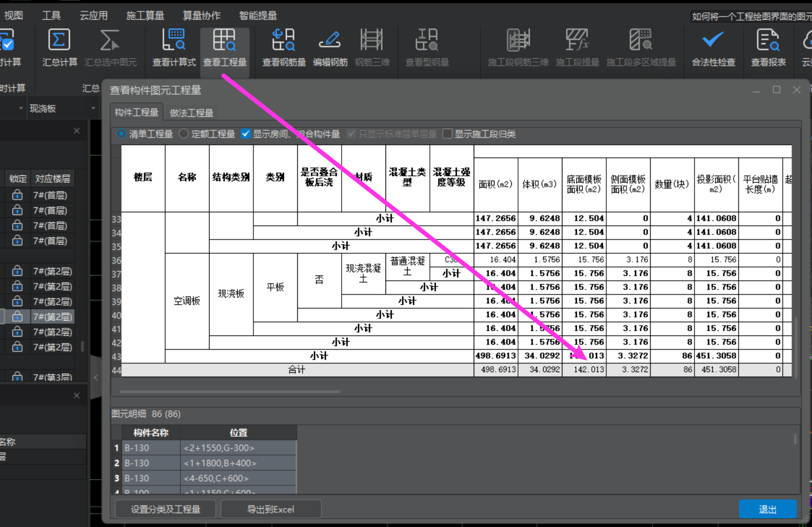Click the 空调板 name cell
812x527 pixels.
(x=187, y=301)
